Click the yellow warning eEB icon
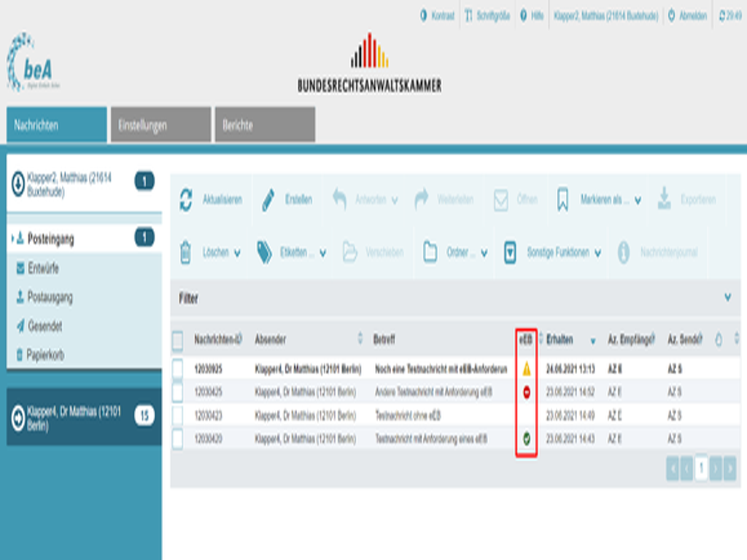 [527, 369]
